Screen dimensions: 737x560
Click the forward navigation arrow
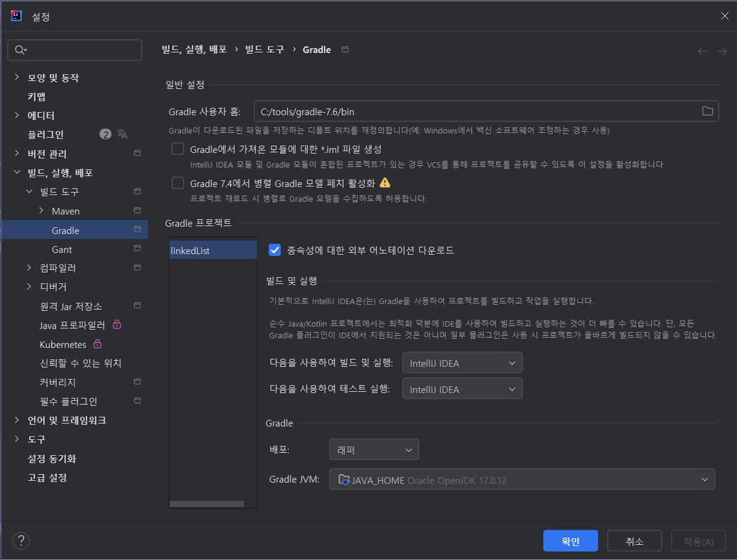tap(722, 51)
